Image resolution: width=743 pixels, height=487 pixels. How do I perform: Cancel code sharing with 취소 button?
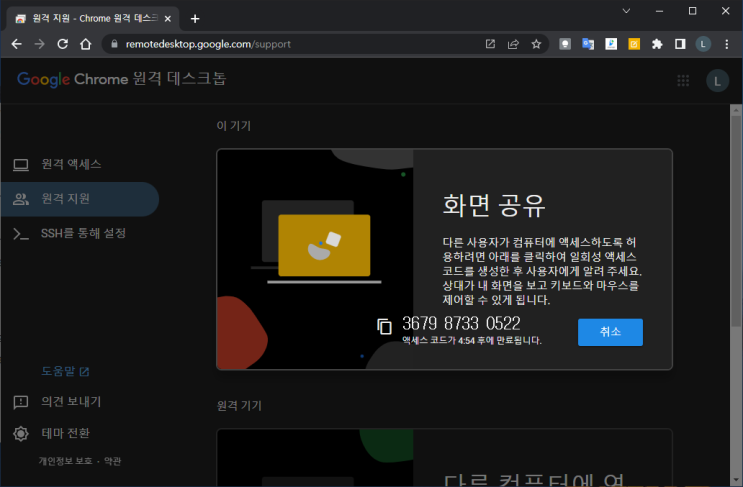coord(610,332)
